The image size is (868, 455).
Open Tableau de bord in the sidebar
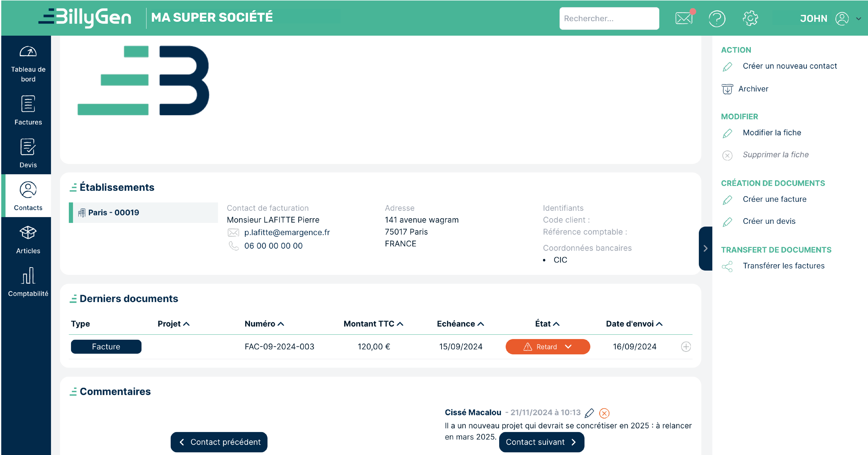(x=28, y=64)
